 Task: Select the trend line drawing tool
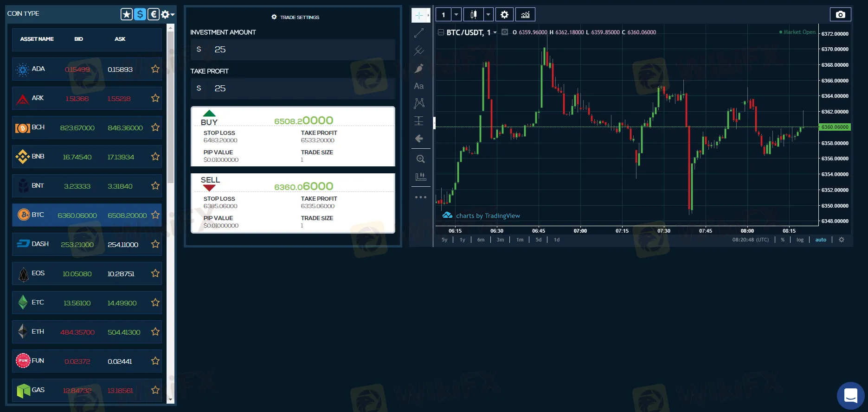419,33
